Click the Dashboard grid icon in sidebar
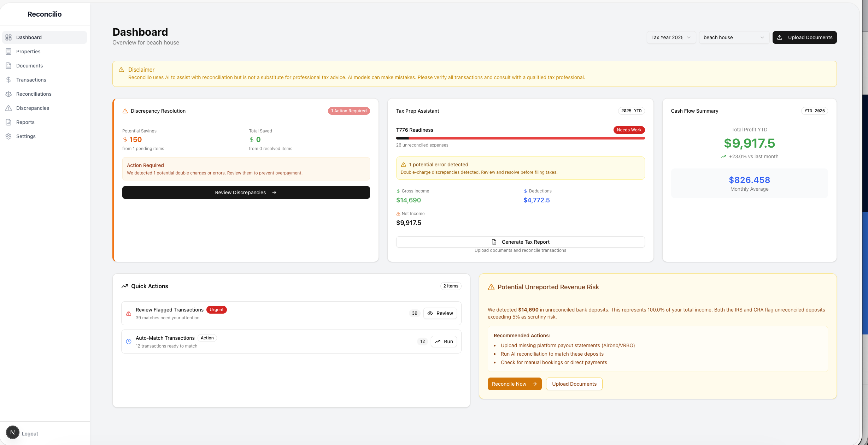Image resolution: width=868 pixels, height=445 pixels. [8, 37]
